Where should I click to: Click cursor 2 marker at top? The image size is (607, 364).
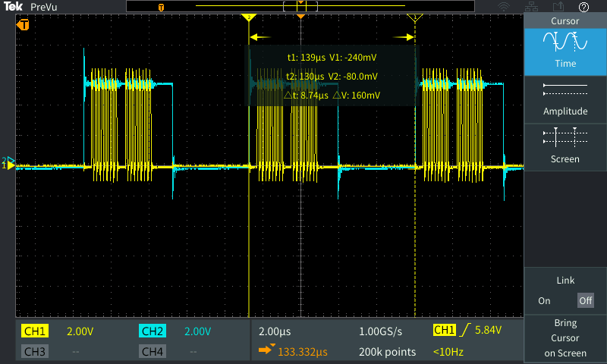click(249, 17)
